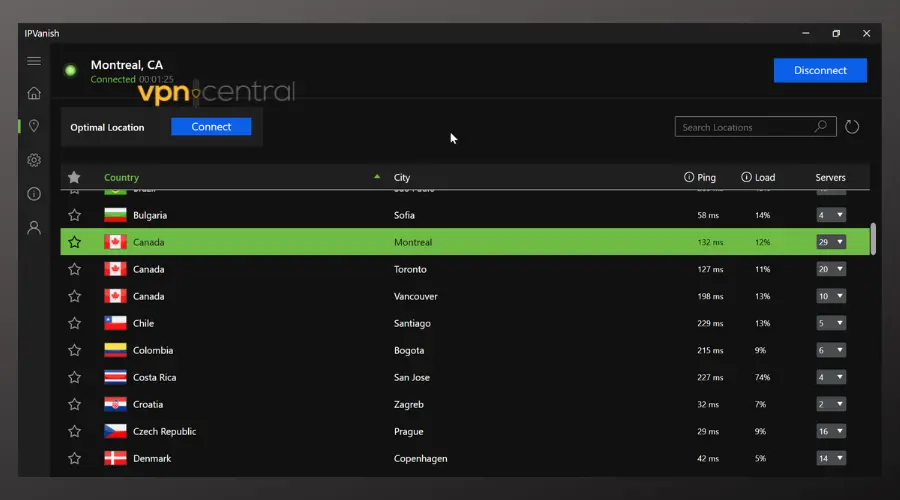The width and height of the screenshot is (900, 500).
Task: Star the Denmark Copenhagen location
Action: coord(74,458)
